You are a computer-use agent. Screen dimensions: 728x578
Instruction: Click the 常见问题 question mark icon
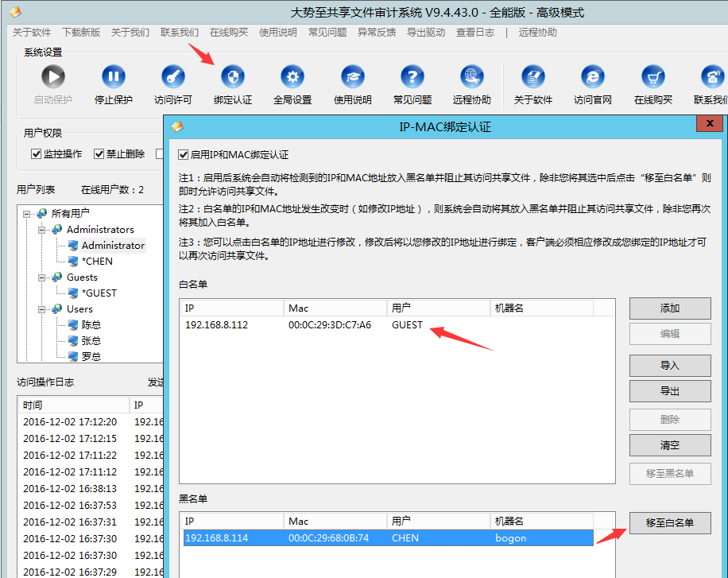[412, 77]
